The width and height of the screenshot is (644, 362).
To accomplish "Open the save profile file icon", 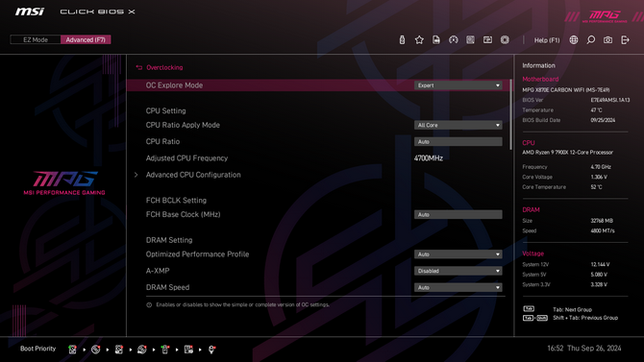I will [x=436, y=39].
